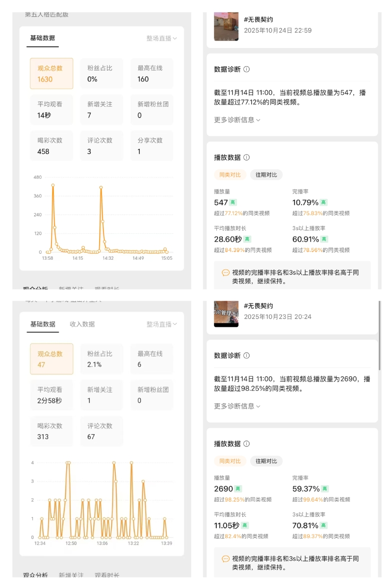392x588 pixels.
Task: Select the 喝彩次数 313 card
Action: pos(52,431)
